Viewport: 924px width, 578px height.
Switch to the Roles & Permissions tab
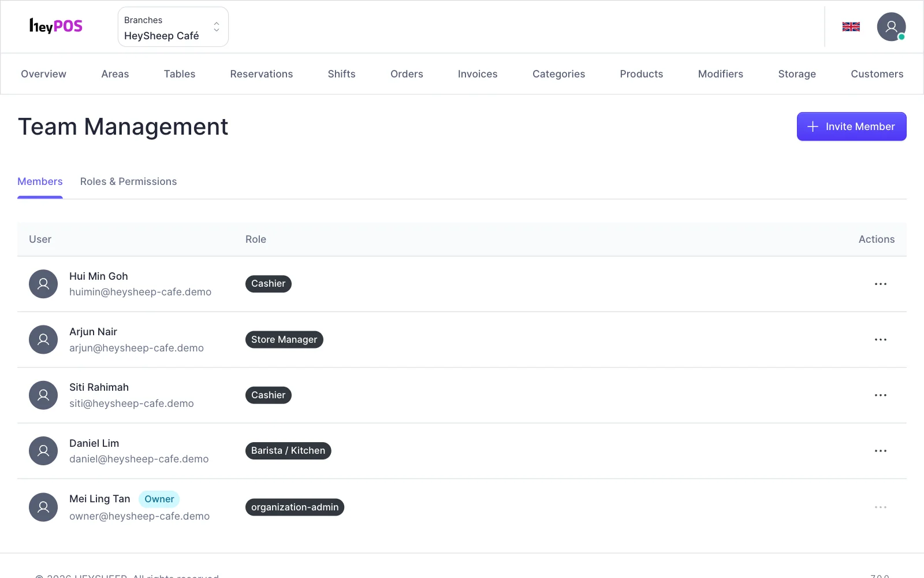click(x=128, y=181)
